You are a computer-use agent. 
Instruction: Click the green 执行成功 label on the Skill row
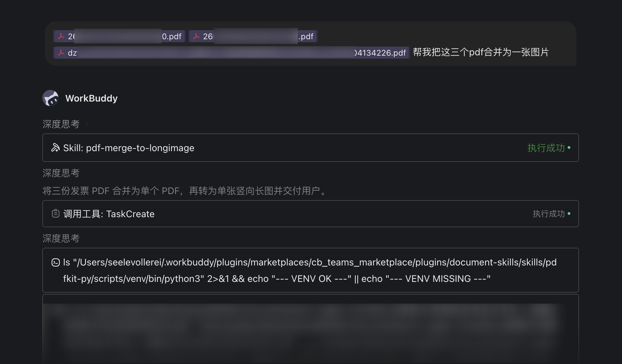[546, 148]
